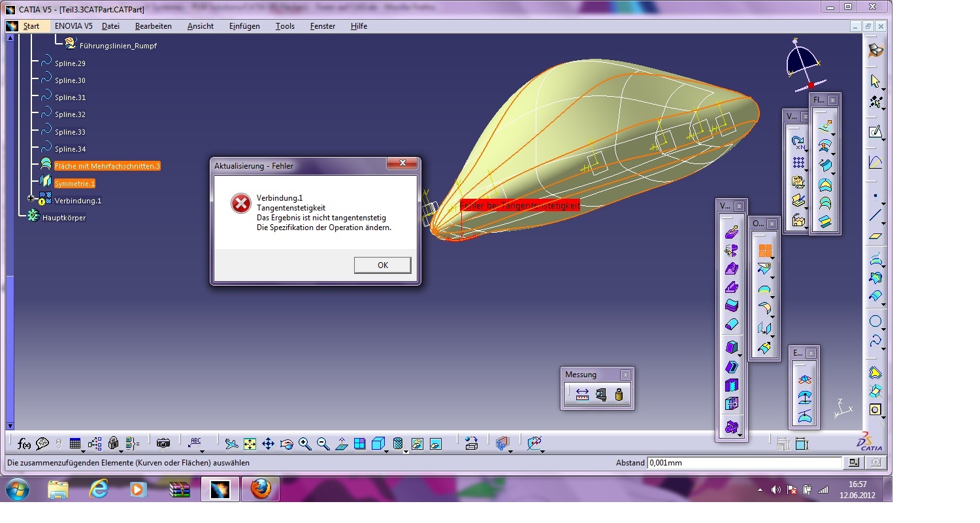Open dropdown arrow beside Join icon
The image size is (980, 523).
coord(774,259)
